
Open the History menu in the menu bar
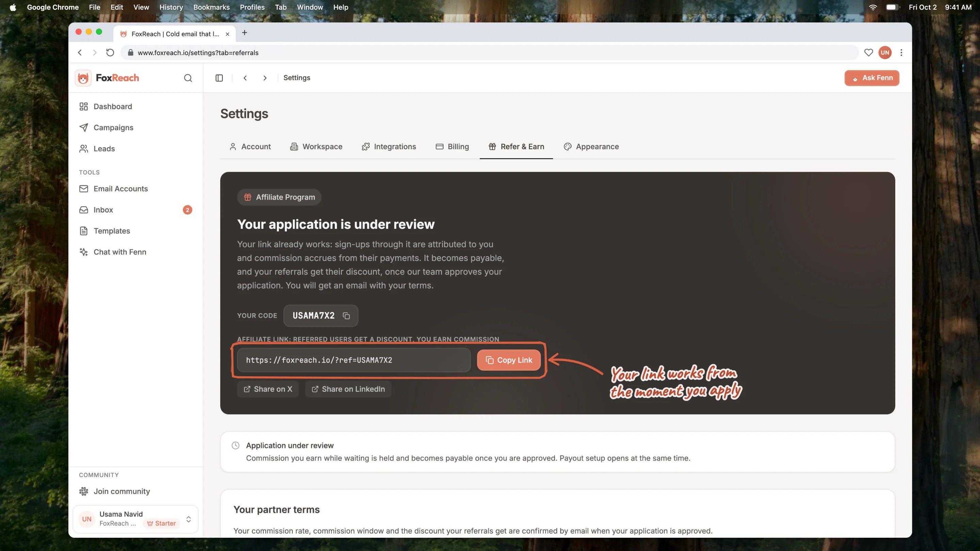pyautogui.click(x=171, y=7)
